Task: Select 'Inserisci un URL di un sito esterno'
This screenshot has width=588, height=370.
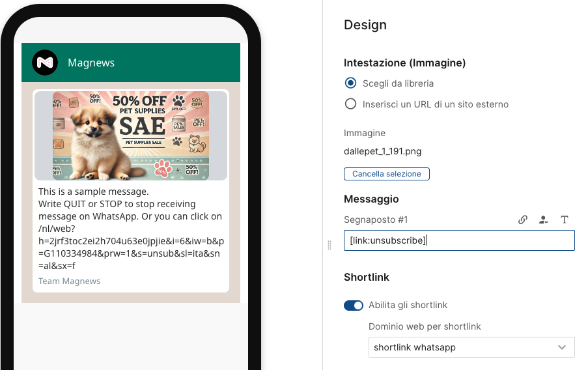Action: click(x=350, y=104)
